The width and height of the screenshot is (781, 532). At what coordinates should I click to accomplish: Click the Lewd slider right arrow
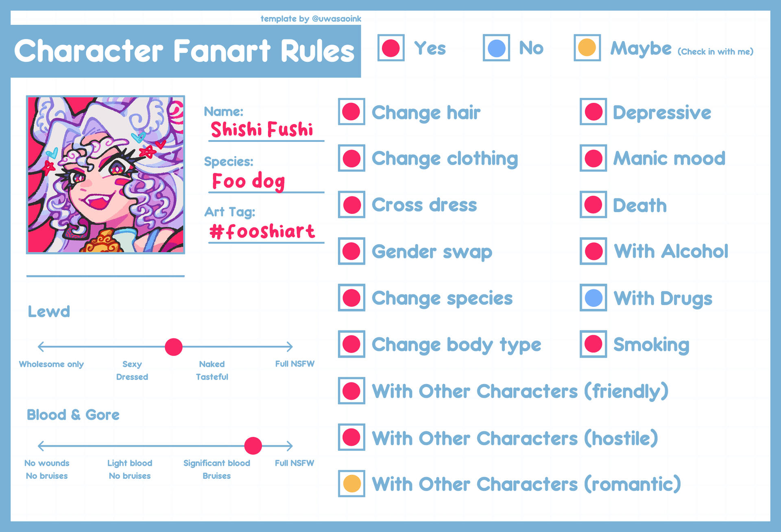[x=289, y=347]
